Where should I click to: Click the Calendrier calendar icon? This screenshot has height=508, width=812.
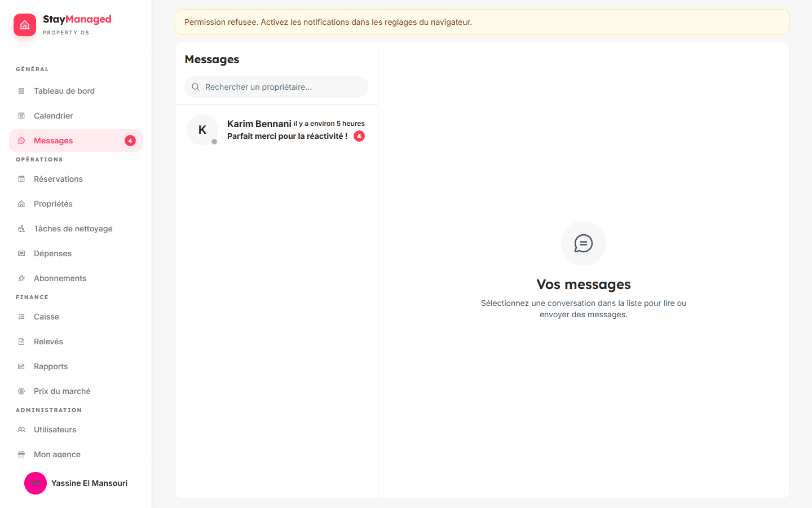point(21,116)
